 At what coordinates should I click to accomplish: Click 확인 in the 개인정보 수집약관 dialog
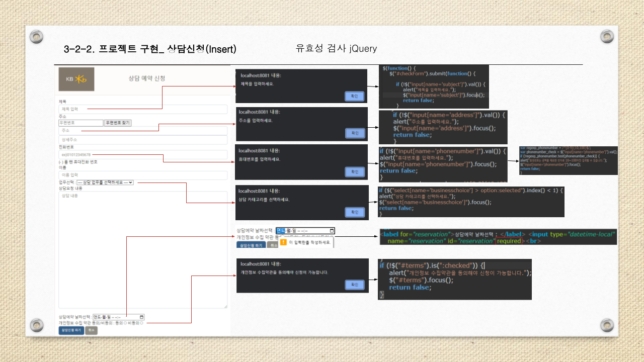point(355,284)
